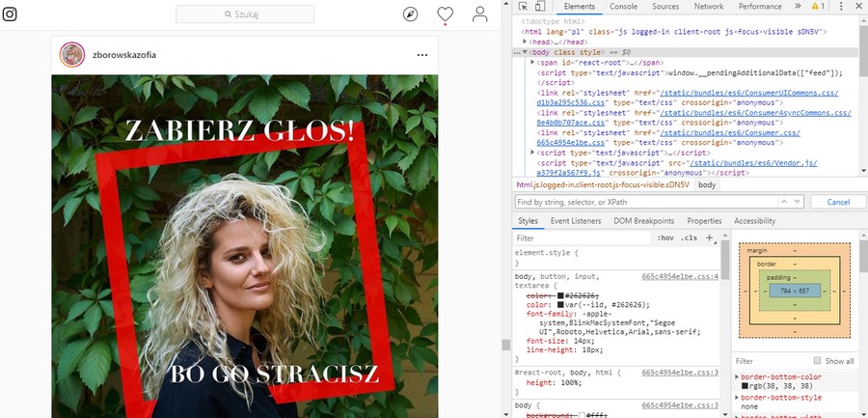Click the warnings count icon
Viewport: 868px width, 418px height.
coord(818,6)
